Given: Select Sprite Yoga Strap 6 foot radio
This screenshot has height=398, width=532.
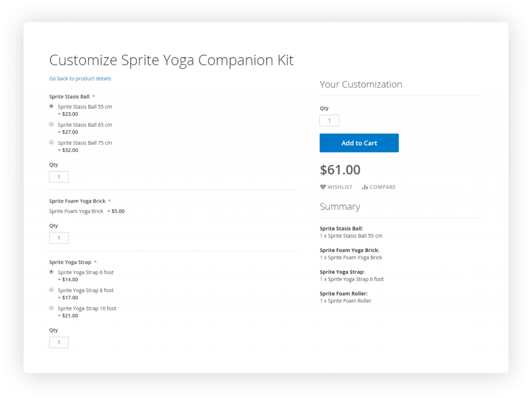Looking at the screenshot, I should [x=51, y=272].
